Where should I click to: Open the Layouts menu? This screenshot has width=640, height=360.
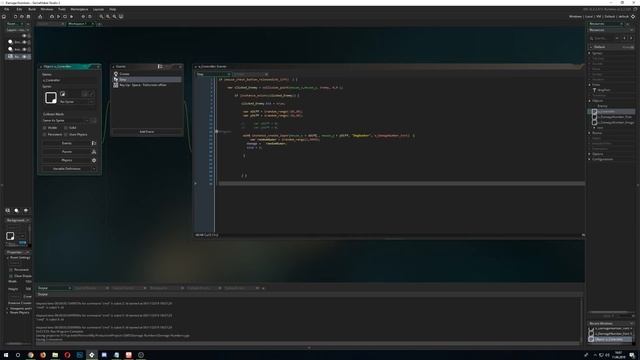98,9
